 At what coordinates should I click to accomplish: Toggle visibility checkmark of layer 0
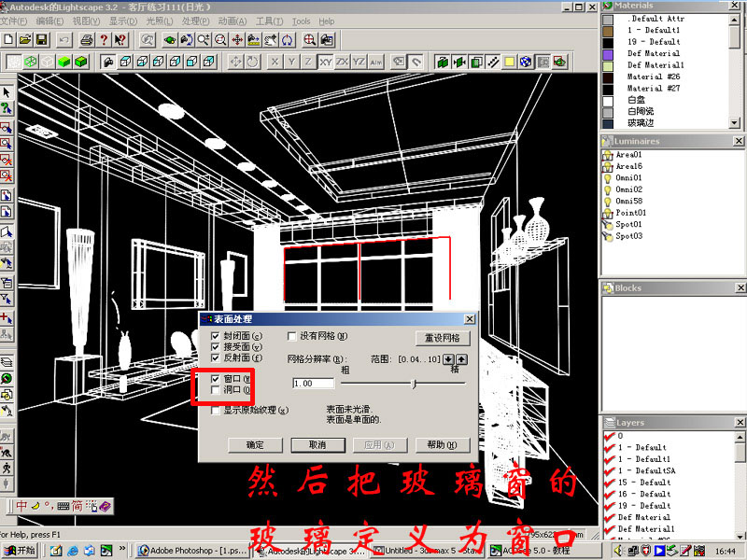(610, 436)
